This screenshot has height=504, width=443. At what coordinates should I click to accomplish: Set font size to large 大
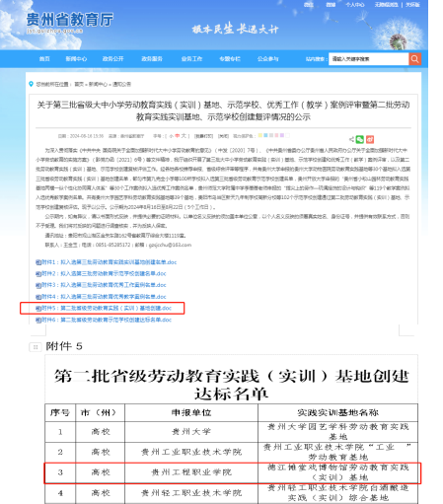tap(184, 136)
